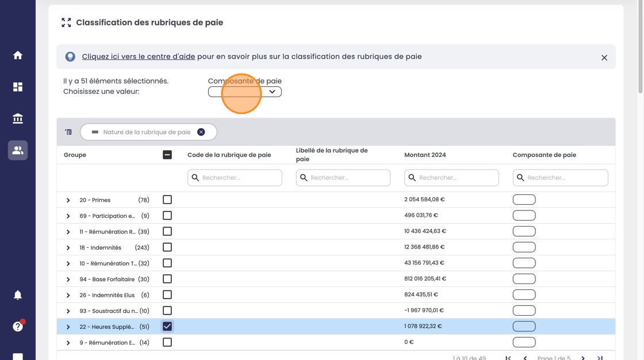The image size is (644, 360).
Task: Open the Composante de paie dropdown
Action: [x=245, y=92]
